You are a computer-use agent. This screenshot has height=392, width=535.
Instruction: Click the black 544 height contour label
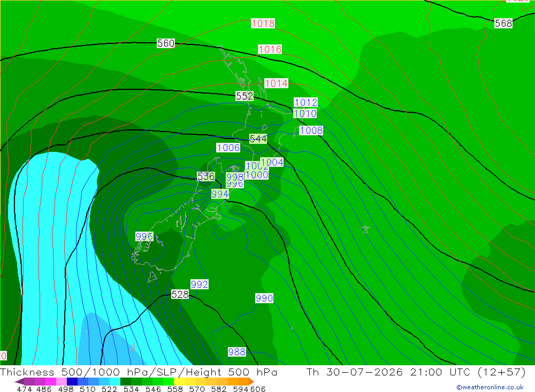point(258,139)
